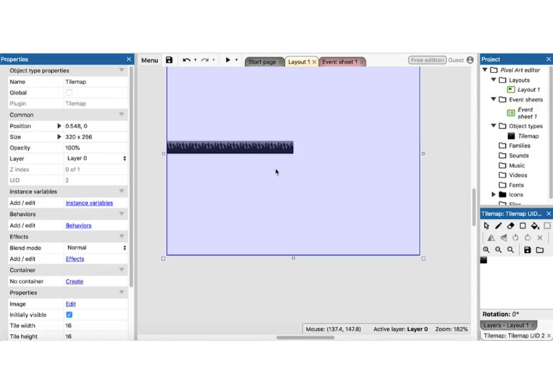Click the leftmost magnifier zoom icon in Tilemap bar
This screenshot has height=392, width=553.
pyautogui.click(x=486, y=250)
